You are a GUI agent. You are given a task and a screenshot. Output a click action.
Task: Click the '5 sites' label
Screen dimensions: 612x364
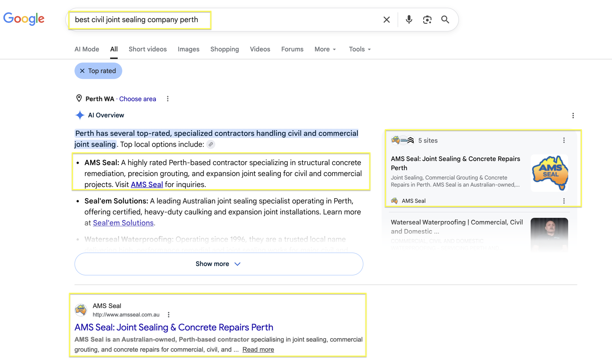tap(428, 140)
